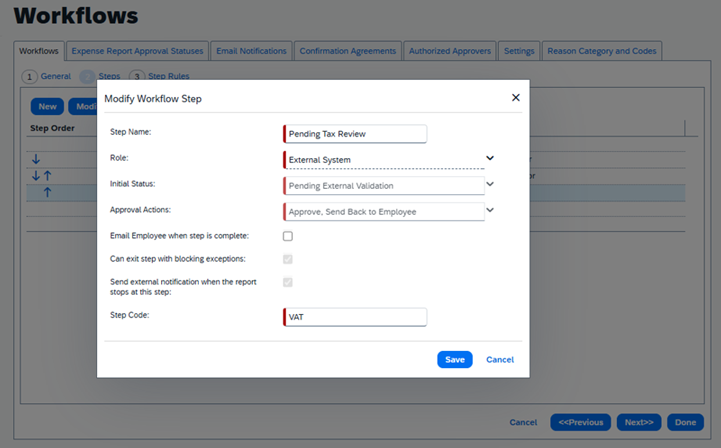Click the Done button
The image size is (721, 448).
pos(685,422)
